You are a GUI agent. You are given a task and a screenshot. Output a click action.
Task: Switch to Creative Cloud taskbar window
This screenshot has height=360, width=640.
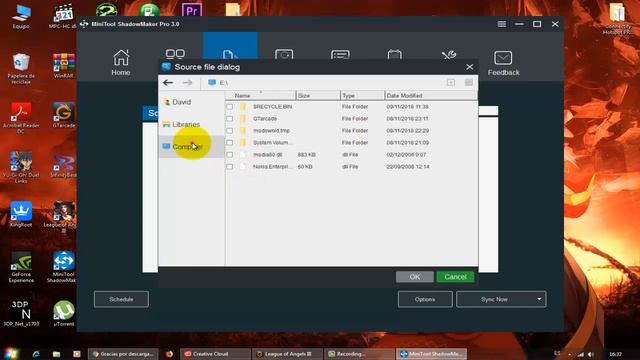(215, 354)
